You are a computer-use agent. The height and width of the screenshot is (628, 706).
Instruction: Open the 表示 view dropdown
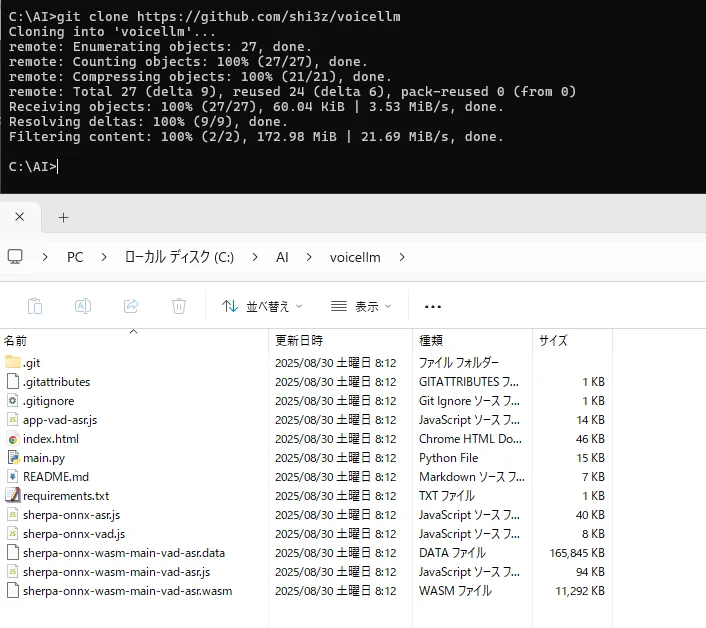(361, 306)
